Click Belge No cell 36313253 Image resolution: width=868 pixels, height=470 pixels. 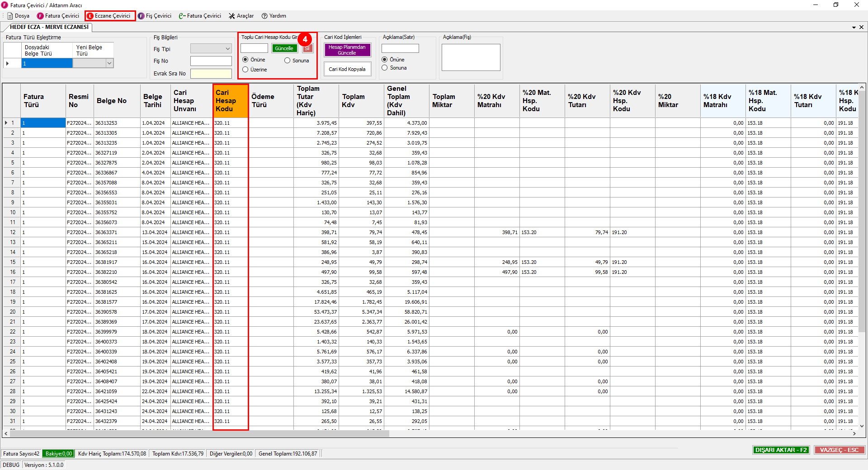coord(117,123)
